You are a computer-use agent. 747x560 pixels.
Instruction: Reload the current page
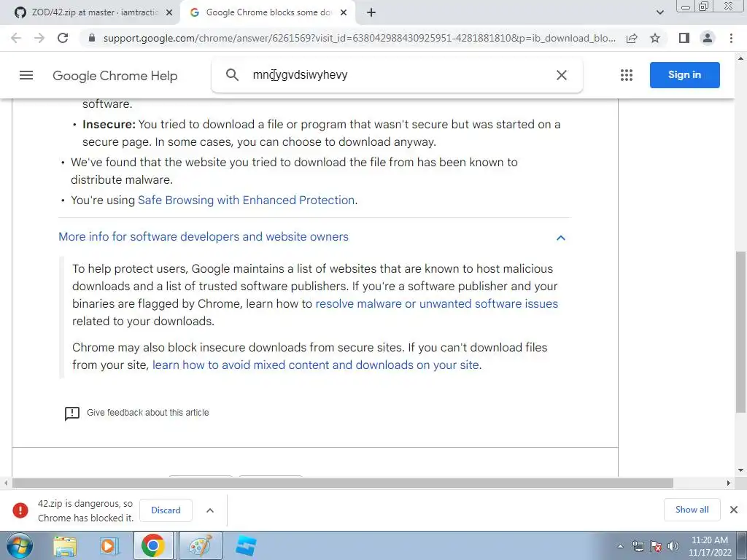pos(63,38)
